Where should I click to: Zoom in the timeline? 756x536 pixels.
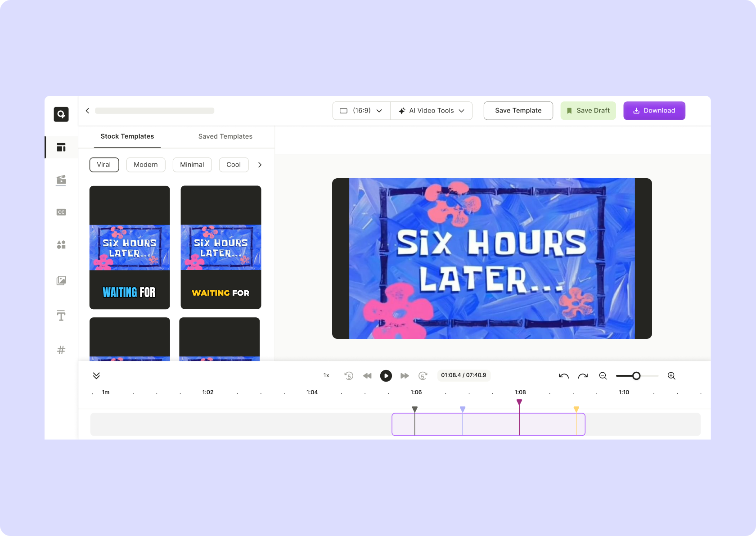pyautogui.click(x=671, y=376)
